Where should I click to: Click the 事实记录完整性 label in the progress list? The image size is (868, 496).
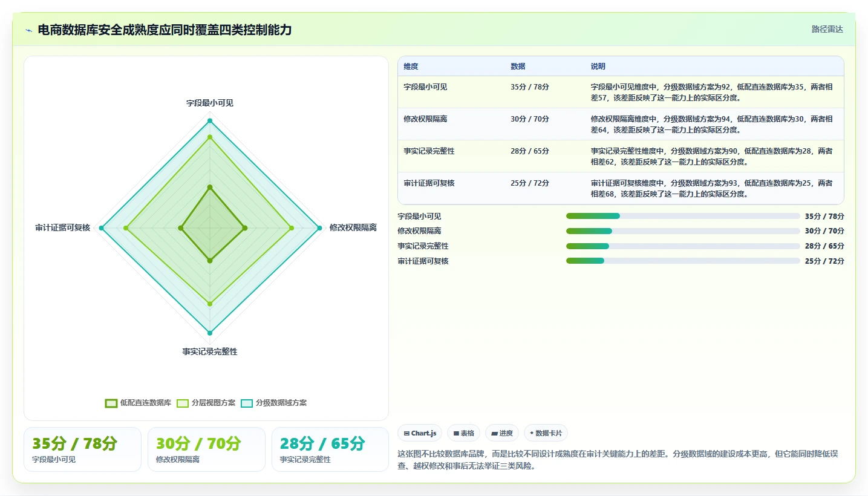(x=423, y=246)
